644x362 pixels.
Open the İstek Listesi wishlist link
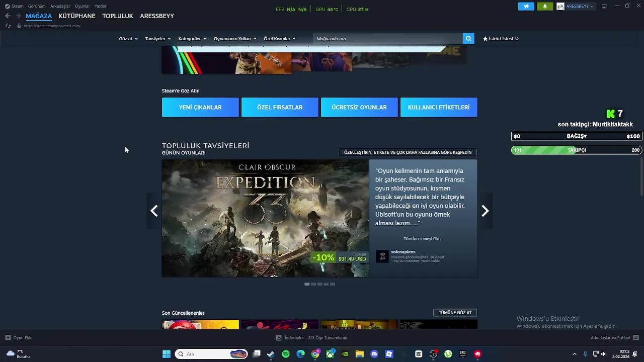(x=501, y=39)
